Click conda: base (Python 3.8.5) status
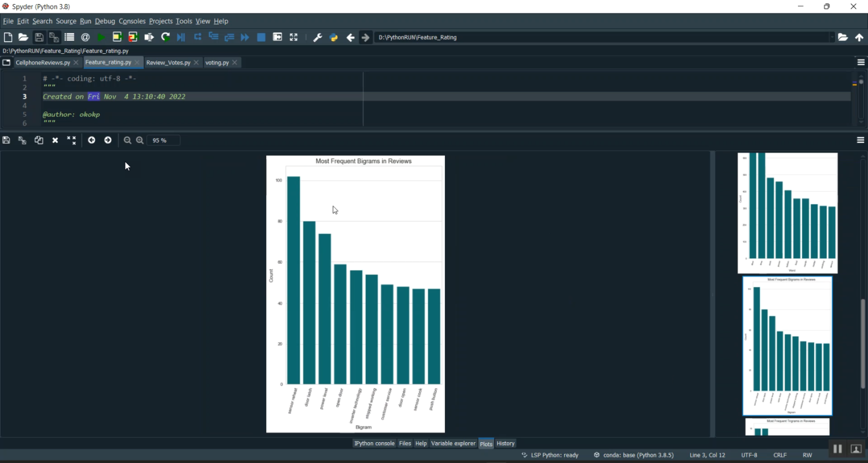 click(x=634, y=455)
